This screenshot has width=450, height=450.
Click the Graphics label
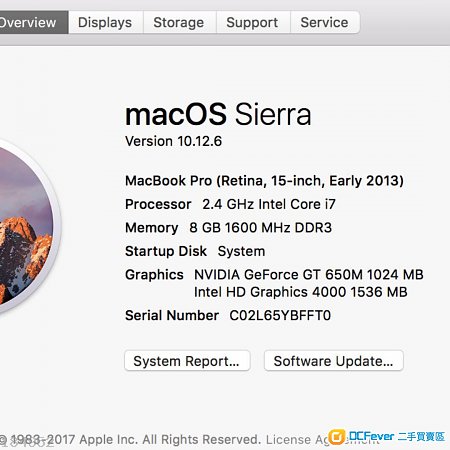pyautogui.click(x=154, y=275)
